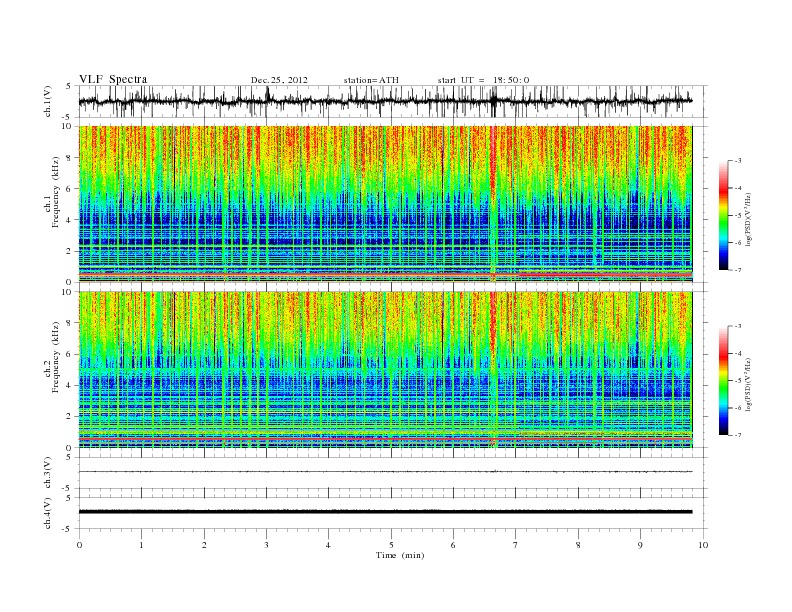This screenshot has height=612, width=792.
Task: Click the ch.1 spectrogram panel
Action: point(385,204)
